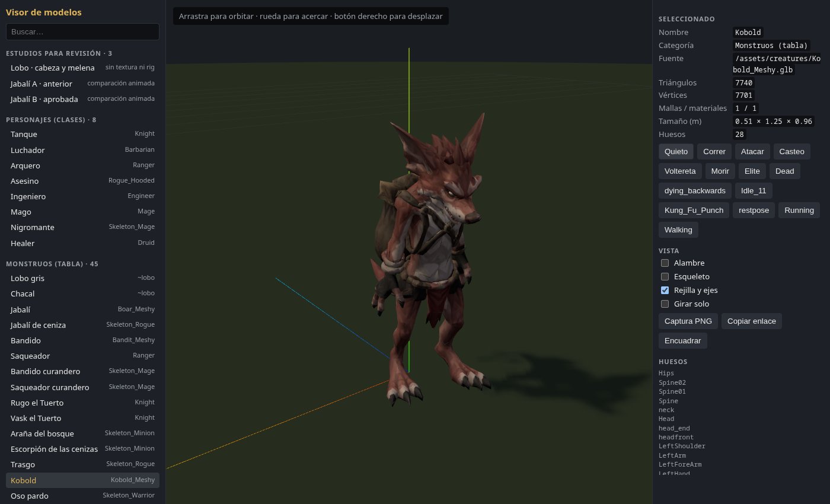The height and width of the screenshot is (504, 830).
Task: Select the Oso pardo entry
Action: 82,496
